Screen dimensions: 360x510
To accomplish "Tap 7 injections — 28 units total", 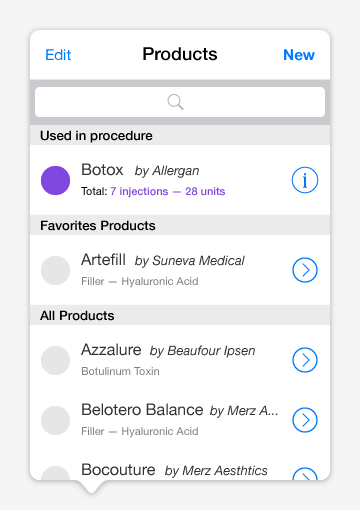I will click(168, 191).
